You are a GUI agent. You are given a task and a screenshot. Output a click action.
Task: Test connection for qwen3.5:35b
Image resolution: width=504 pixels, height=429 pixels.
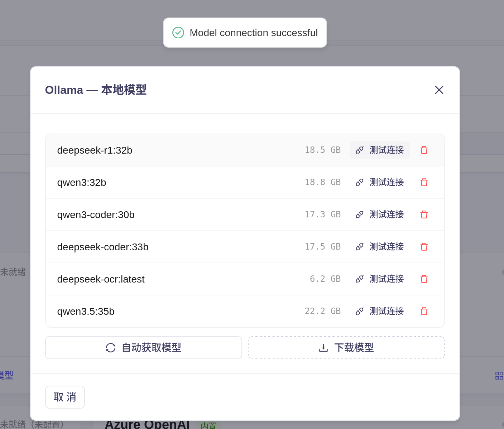coord(380,311)
